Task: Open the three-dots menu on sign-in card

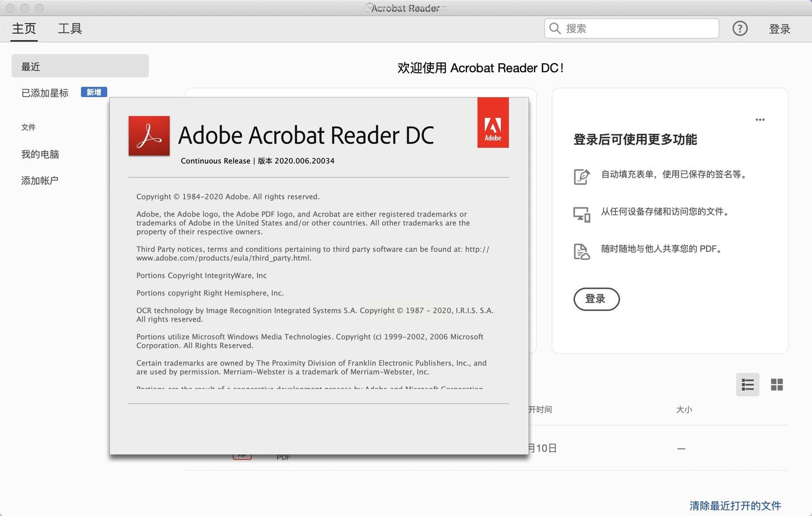Action: [760, 120]
